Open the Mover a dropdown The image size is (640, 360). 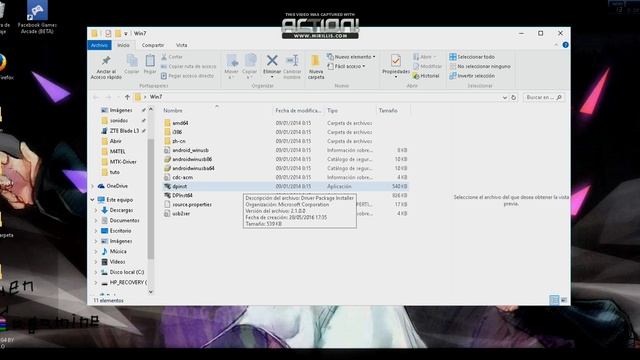(x=231, y=67)
